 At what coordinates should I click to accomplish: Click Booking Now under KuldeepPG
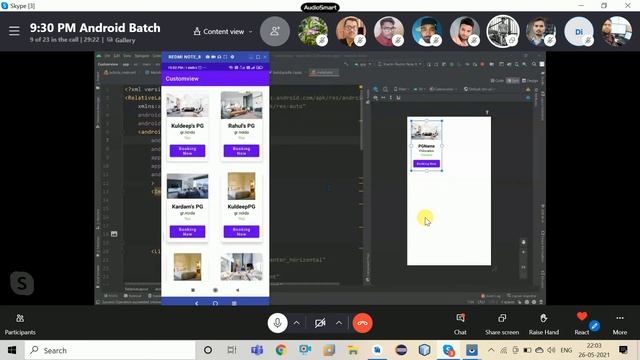click(x=241, y=231)
